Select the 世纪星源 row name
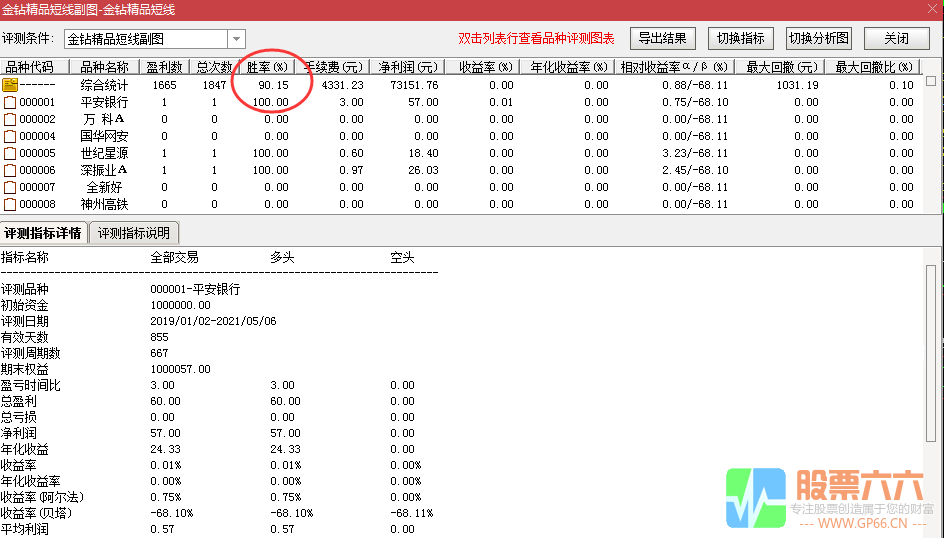This screenshot has width=944, height=538. coord(105,153)
